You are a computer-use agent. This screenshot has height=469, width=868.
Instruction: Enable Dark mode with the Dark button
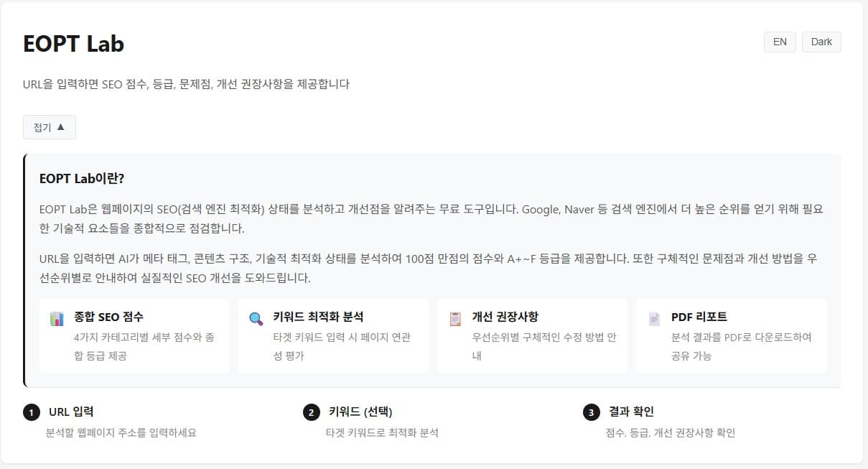pyautogui.click(x=821, y=42)
